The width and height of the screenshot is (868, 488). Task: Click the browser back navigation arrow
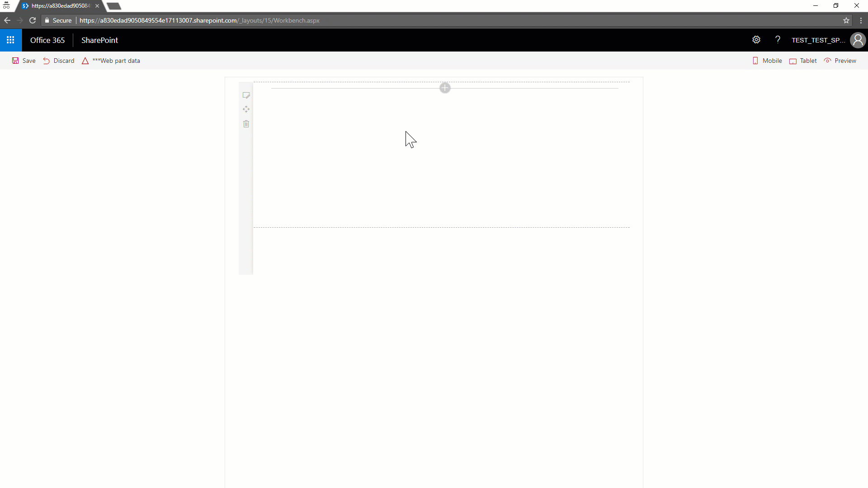7,20
